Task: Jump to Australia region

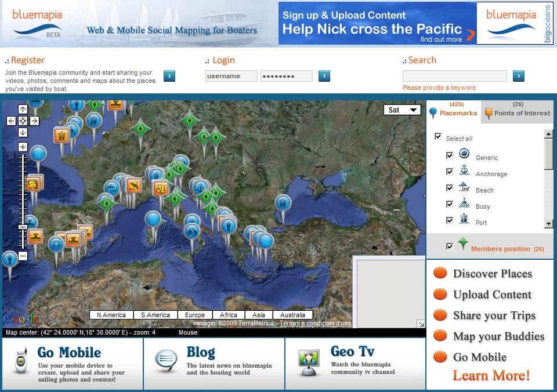Action: [292, 315]
